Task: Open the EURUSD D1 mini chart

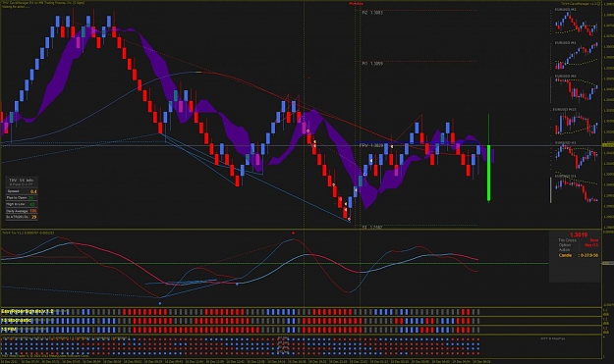Action: tap(575, 189)
